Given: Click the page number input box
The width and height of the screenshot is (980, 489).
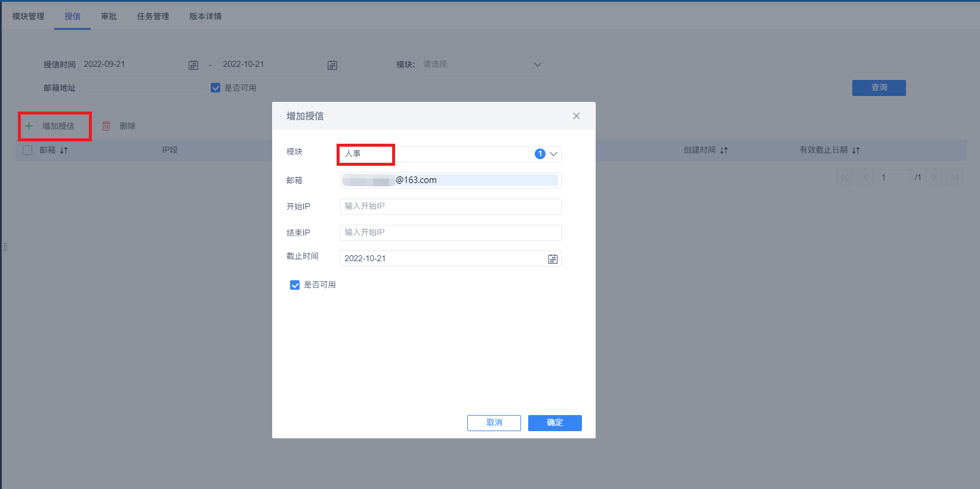Looking at the screenshot, I should point(895,177).
